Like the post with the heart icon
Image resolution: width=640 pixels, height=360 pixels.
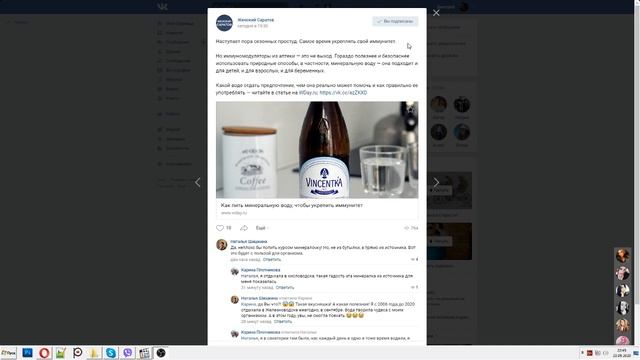click(220, 228)
